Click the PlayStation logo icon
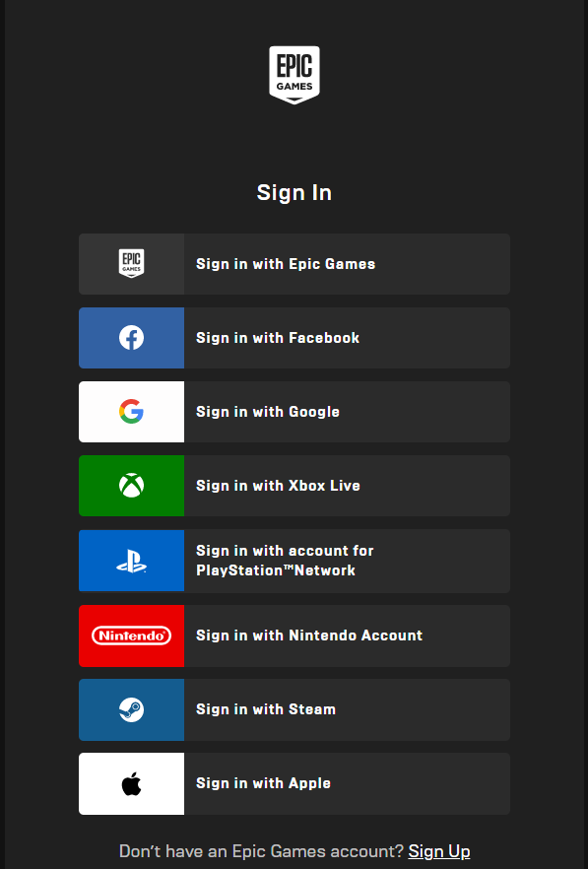The width and height of the screenshot is (588, 869). (x=131, y=560)
